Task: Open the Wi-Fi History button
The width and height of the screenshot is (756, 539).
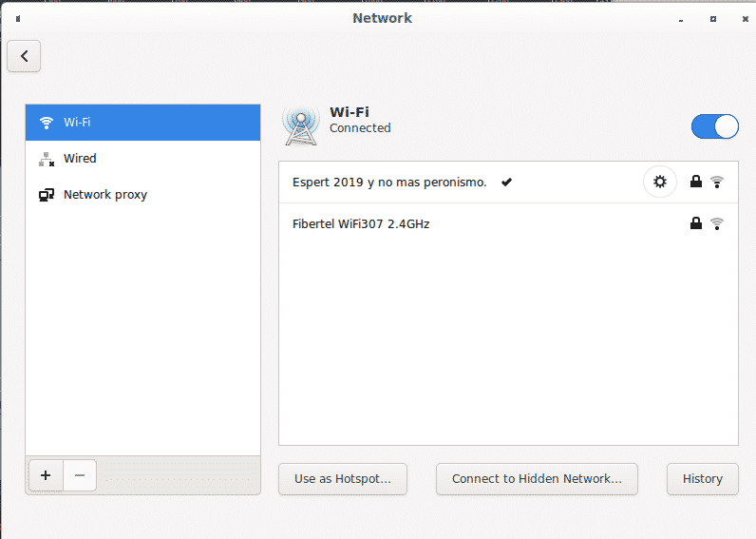Action: pos(702,479)
